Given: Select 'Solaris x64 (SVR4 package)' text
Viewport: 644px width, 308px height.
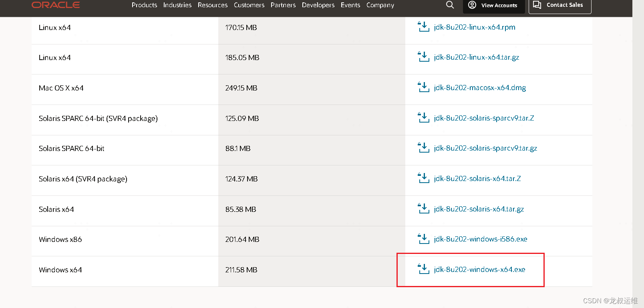Looking at the screenshot, I should tap(83, 179).
